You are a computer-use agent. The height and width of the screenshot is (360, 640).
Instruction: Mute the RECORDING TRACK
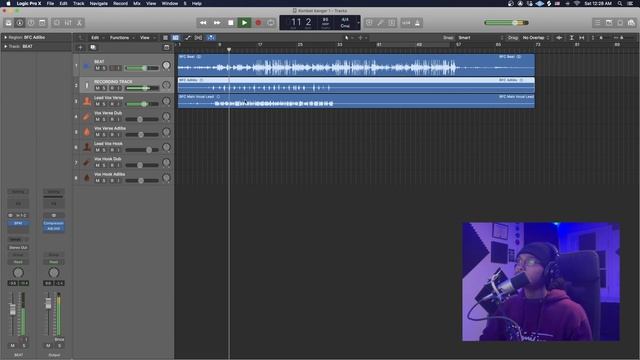[x=97, y=88]
